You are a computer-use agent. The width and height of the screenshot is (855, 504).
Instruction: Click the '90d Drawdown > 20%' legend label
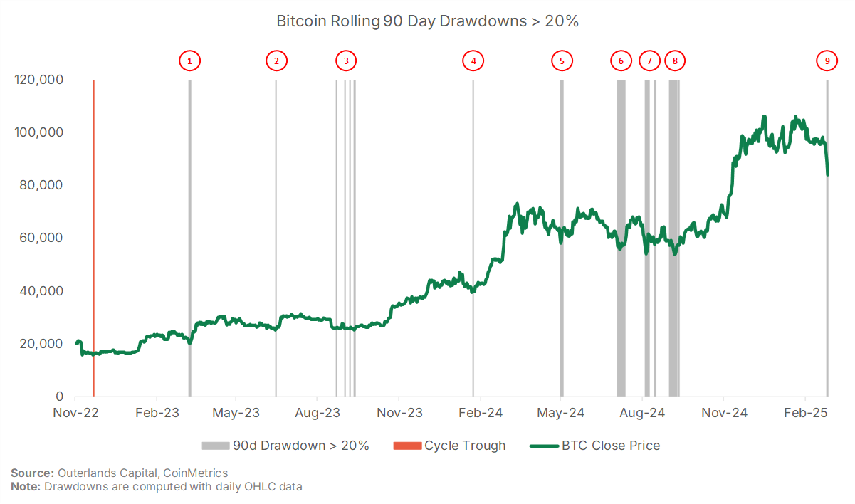(301, 446)
